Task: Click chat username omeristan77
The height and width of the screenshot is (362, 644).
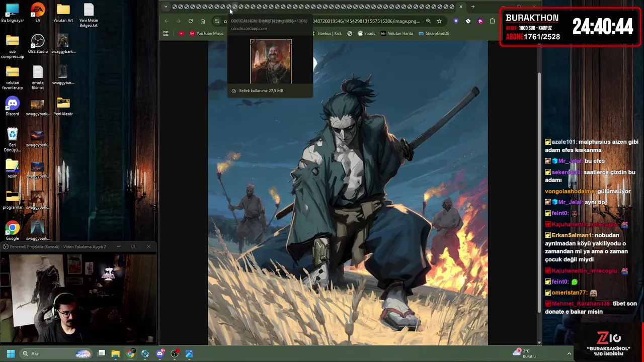Action: 570,293
